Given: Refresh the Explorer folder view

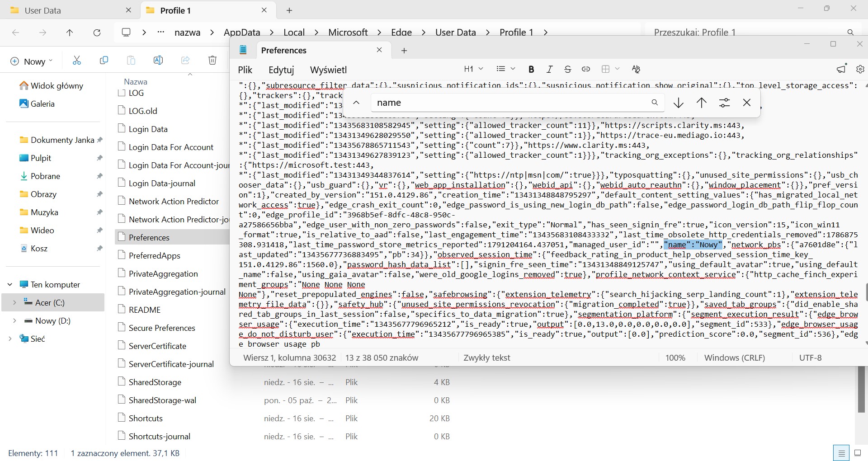Looking at the screenshot, I should (x=97, y=33).
